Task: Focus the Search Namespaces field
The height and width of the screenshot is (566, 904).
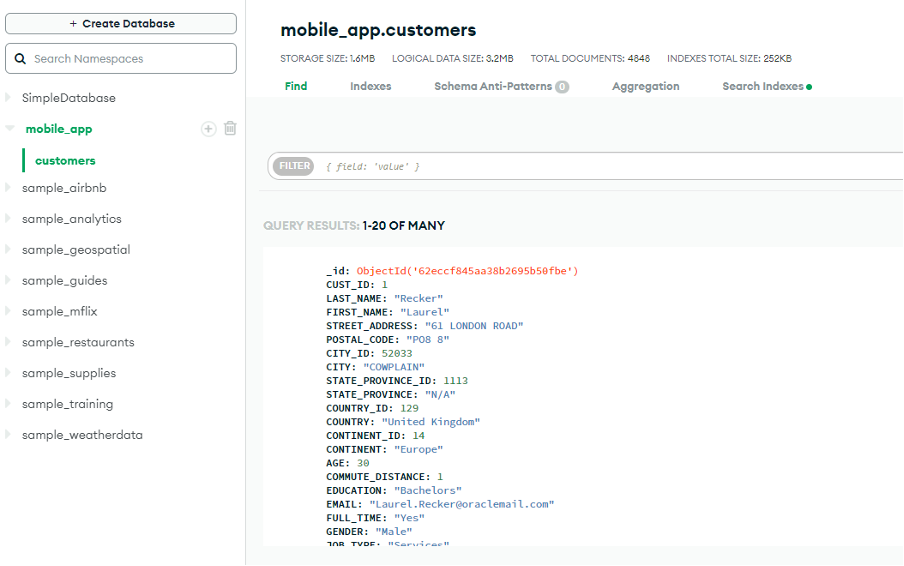Action: [121, 59]
